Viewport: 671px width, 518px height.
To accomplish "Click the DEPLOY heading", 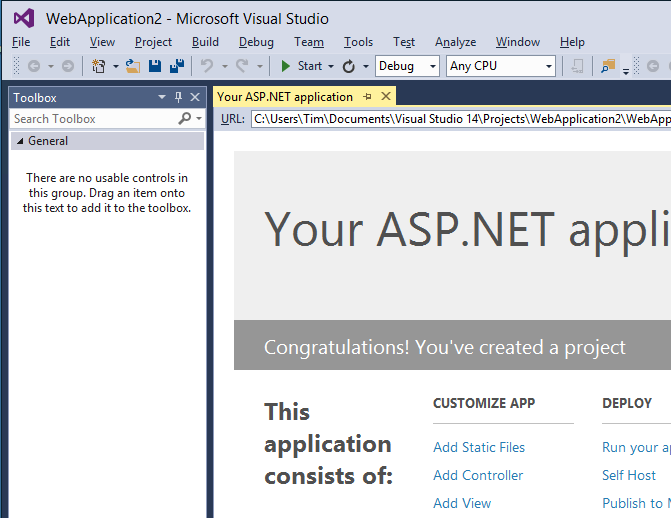I will pos(627,403).
